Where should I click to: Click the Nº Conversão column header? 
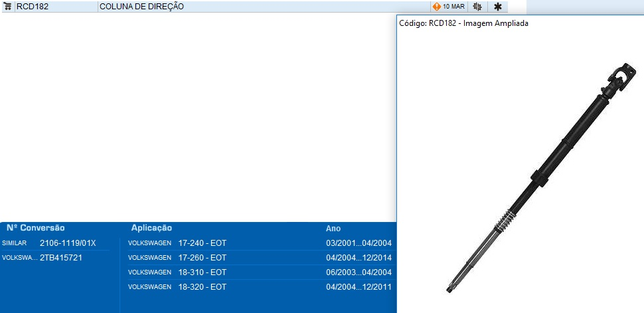point(35,228)
